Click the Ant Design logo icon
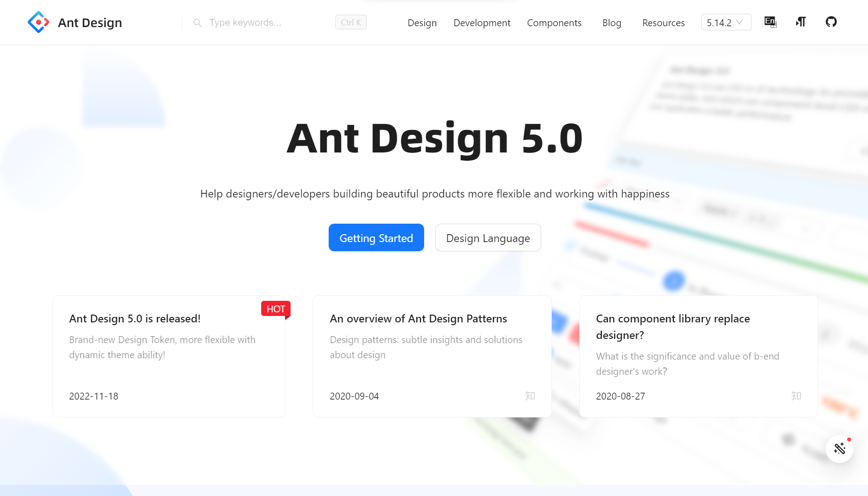Image resolution: width=868 pixels, height=496 pixels. [x=39, y=22]
